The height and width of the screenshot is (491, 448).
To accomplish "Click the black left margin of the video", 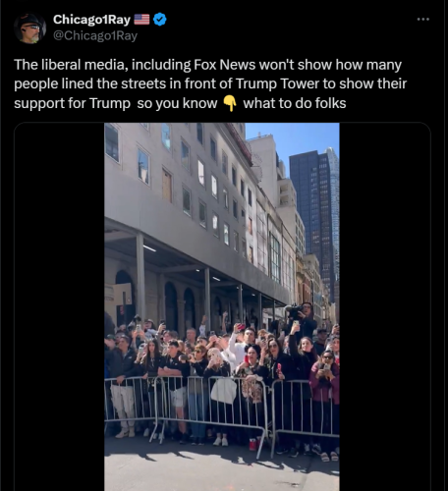I will 59,306.
